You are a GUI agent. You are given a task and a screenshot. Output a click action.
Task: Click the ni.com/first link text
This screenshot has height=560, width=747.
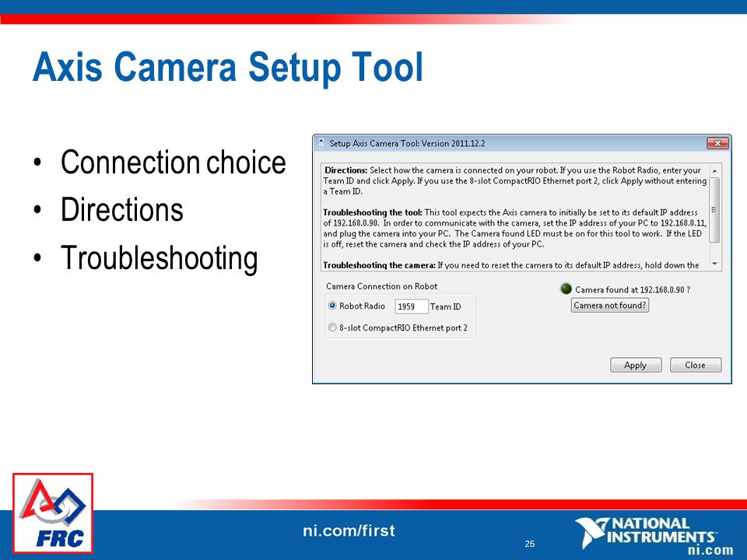[349, 530]
